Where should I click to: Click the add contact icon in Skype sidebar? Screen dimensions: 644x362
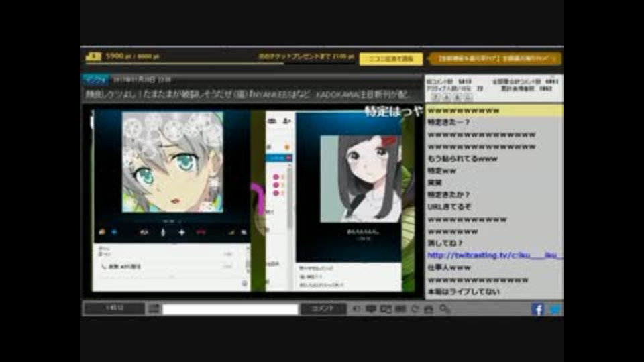point(286,121)
